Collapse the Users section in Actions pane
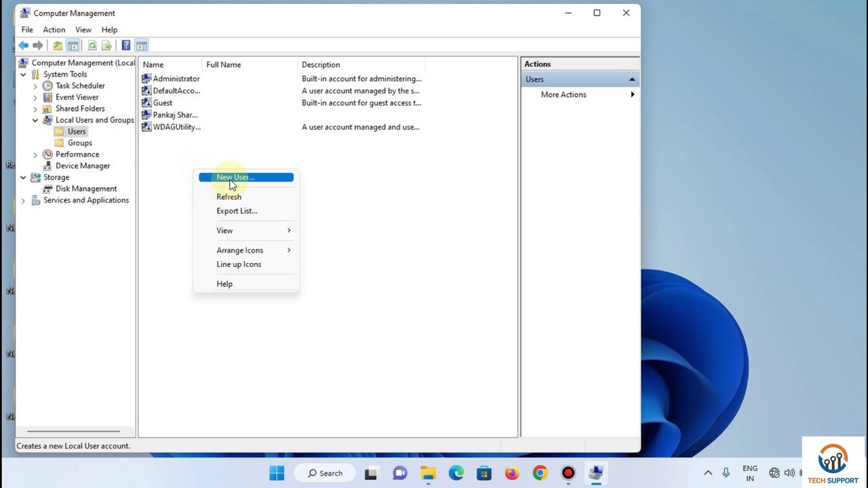Image resolution: width=868 pixels, height=488 pixels. tap(631, 79)
